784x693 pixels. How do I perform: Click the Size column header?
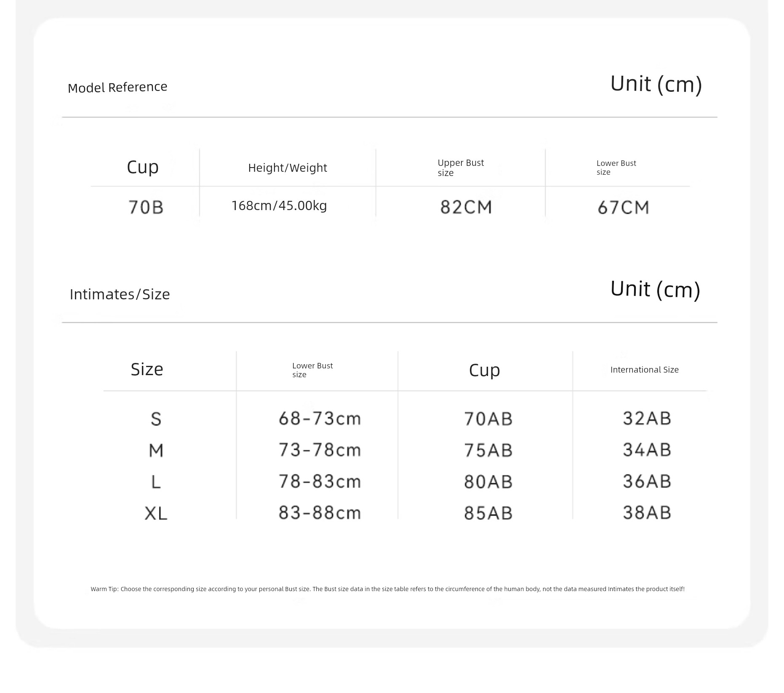[x=147, y=369]
